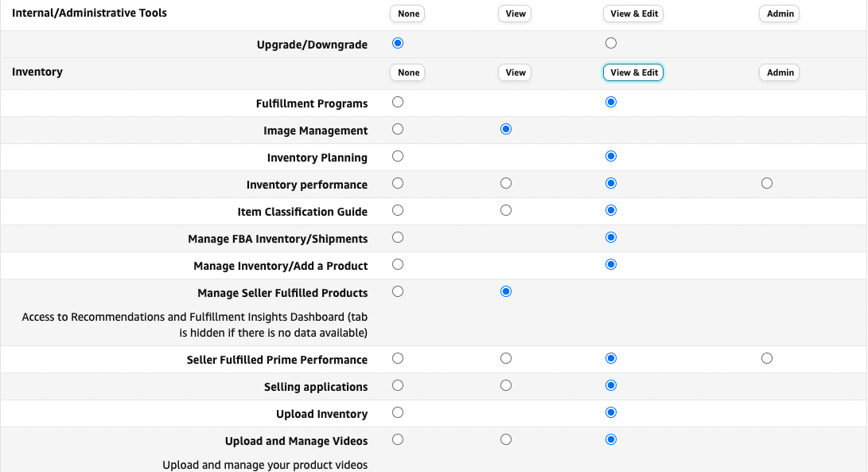Click the View button for Internal/Administrative Tools
The height and width of the screenshot is (472, 868).
coord(514,14)
